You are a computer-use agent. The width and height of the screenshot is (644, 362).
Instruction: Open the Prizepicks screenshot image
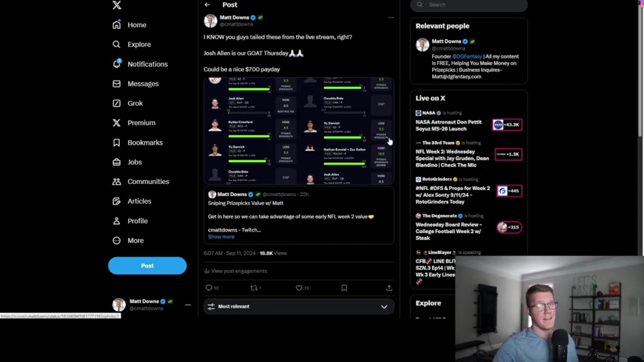pos(299,130)
